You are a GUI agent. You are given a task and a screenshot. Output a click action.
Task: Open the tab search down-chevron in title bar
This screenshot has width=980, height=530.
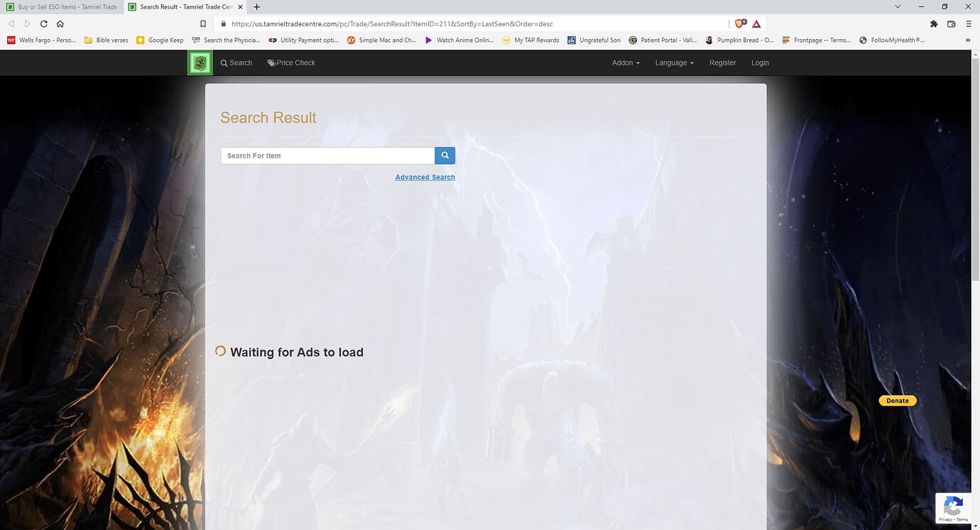tap(898, 6)
